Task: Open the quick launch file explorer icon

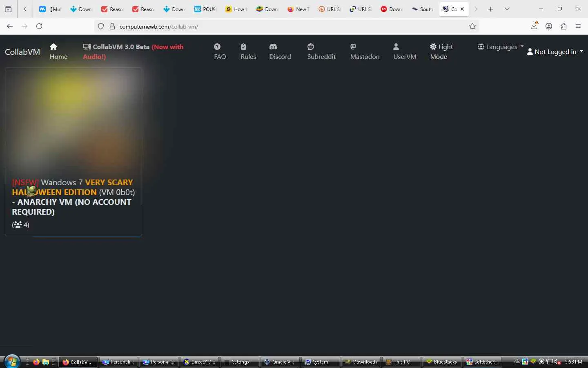Action: tap(46, 362)
